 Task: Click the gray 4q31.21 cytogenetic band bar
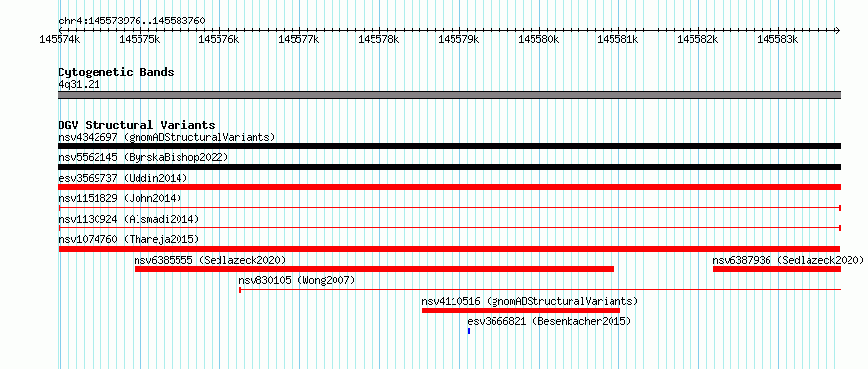click(449, 95)
